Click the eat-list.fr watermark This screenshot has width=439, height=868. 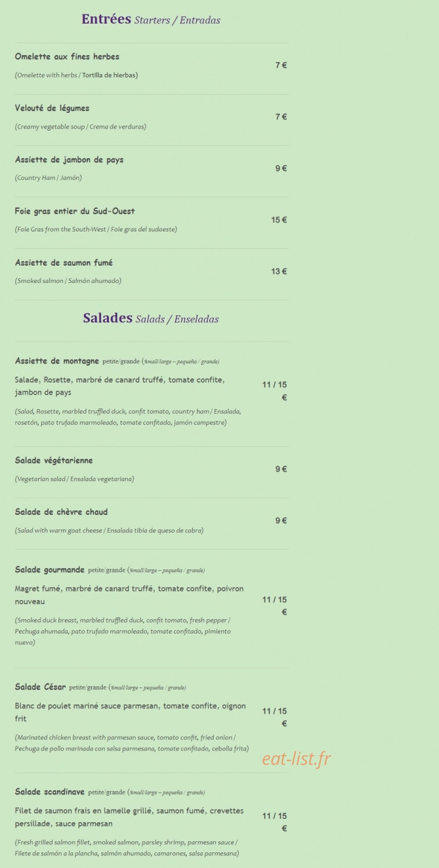pyautogui.click(x=296, y=759)
